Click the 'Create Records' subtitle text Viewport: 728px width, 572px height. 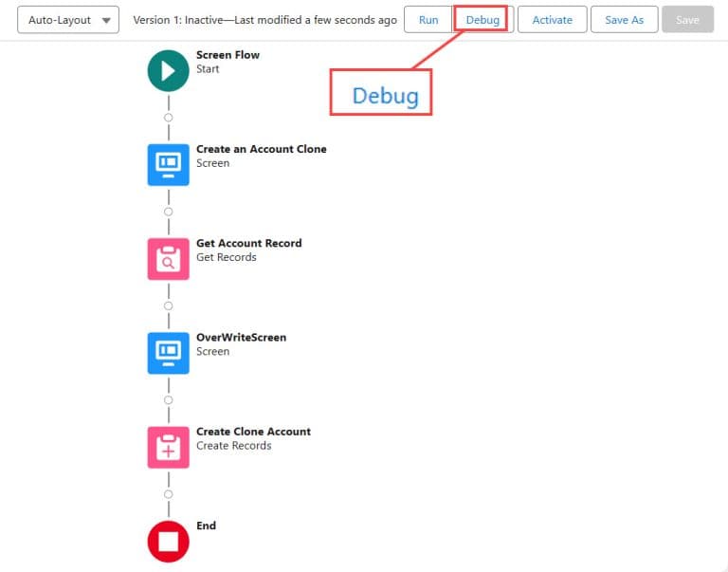tap(233, 446)
